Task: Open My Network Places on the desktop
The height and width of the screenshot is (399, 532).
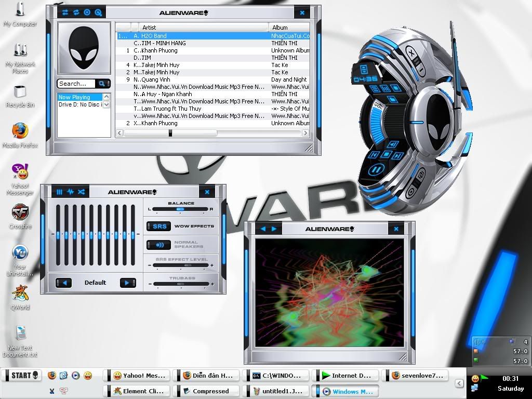Action: click(20, 58)
